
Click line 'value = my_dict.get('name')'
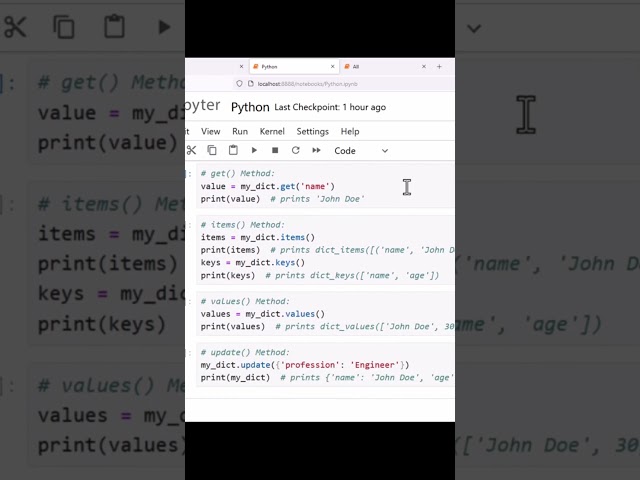[267, 186]
